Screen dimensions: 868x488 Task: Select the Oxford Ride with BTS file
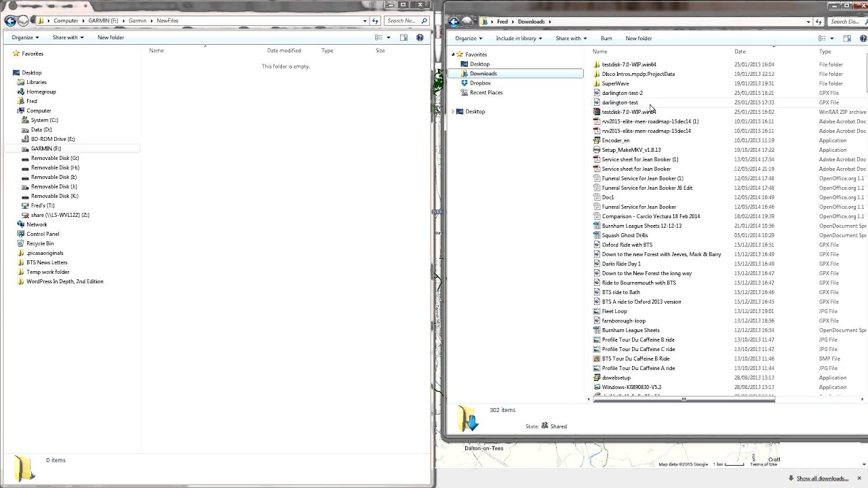(x=627, y=245)
